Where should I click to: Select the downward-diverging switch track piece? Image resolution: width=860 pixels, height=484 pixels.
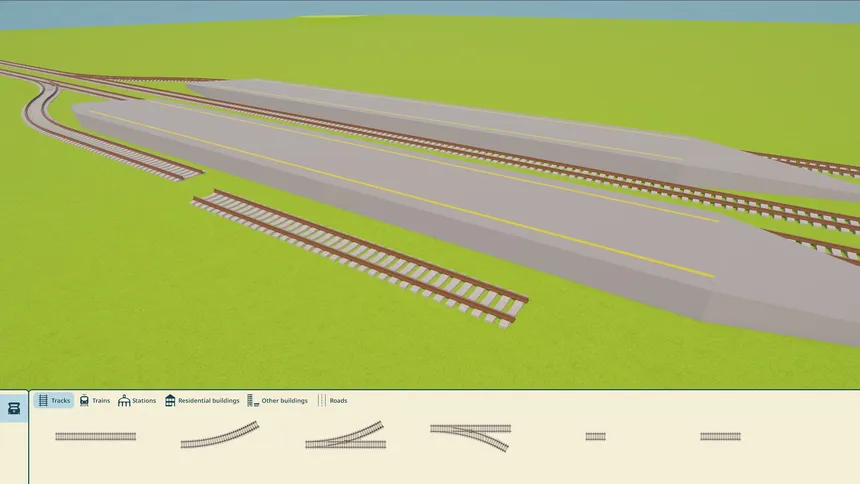click(x=470, y=432)
